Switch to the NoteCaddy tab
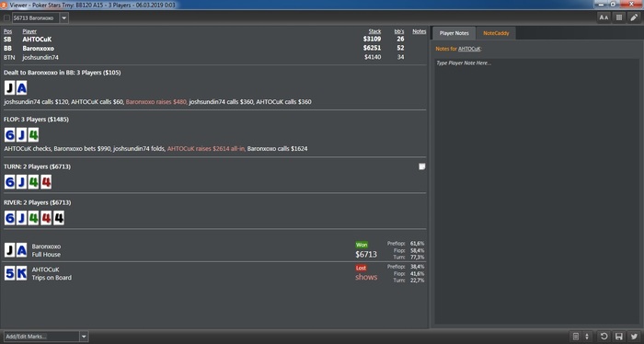644x344 pixels. [496, 33]
